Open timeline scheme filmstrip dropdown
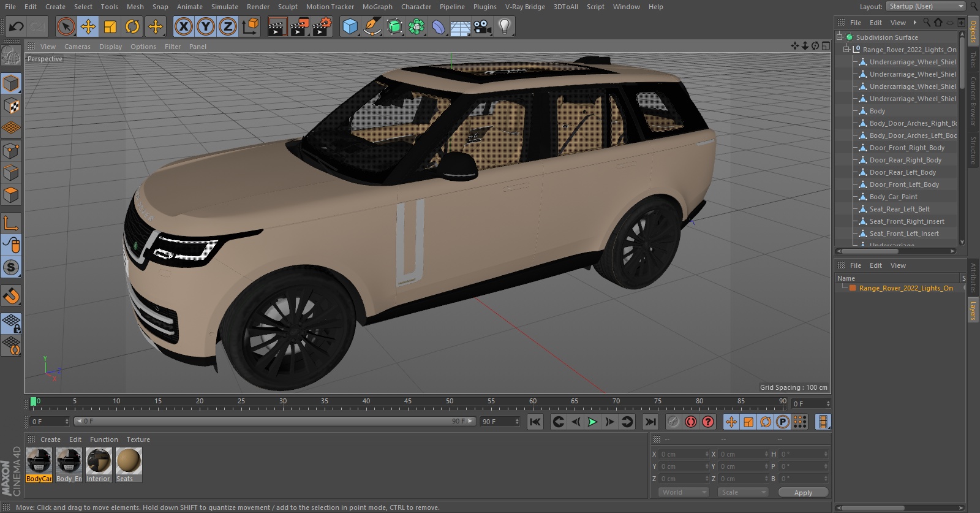 tap(823, 422)
